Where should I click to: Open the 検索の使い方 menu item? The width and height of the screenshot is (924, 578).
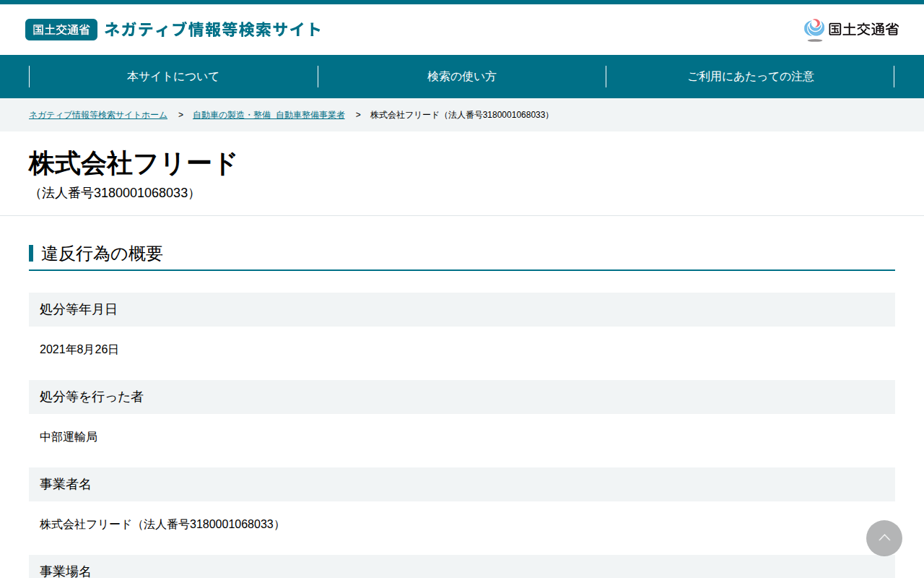(x=462, y=77)
